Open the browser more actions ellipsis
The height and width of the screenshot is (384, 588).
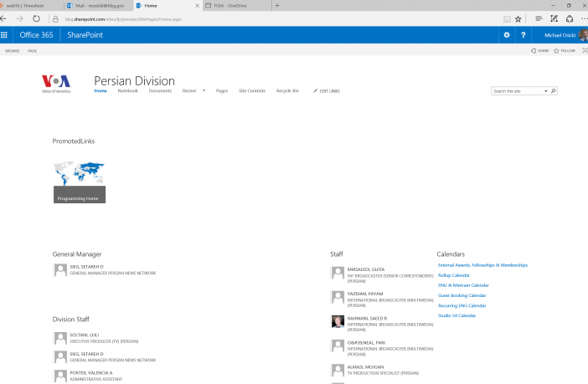pos(584,18)
